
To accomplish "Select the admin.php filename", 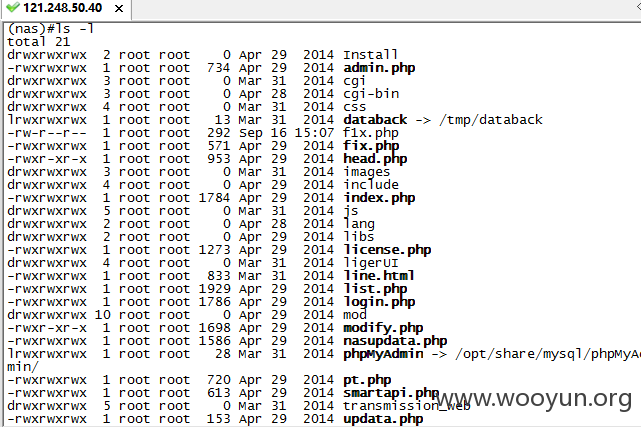I will coord(379,68).
